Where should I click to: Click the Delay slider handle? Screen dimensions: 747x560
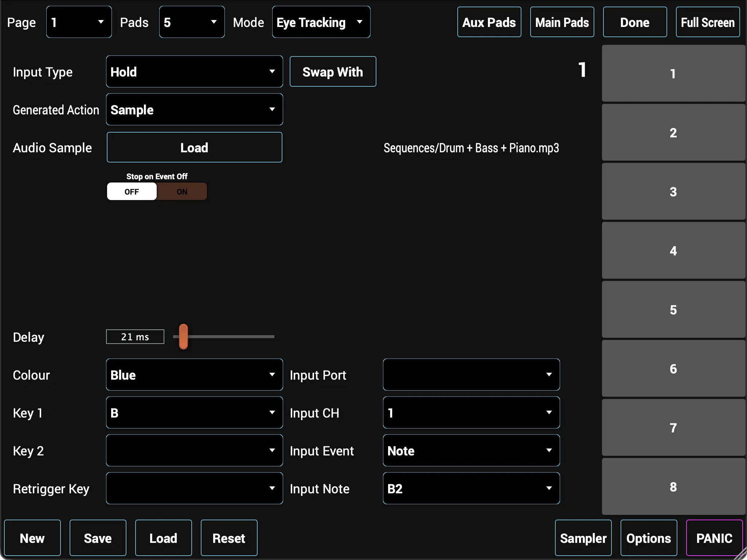pyautogui.click(x=184, y=337)
